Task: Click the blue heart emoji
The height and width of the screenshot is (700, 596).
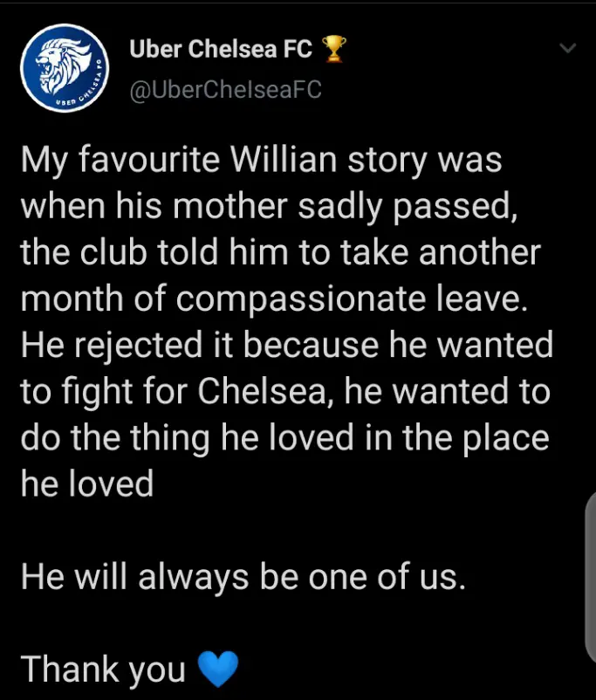Action: click(x=218, y=669)
